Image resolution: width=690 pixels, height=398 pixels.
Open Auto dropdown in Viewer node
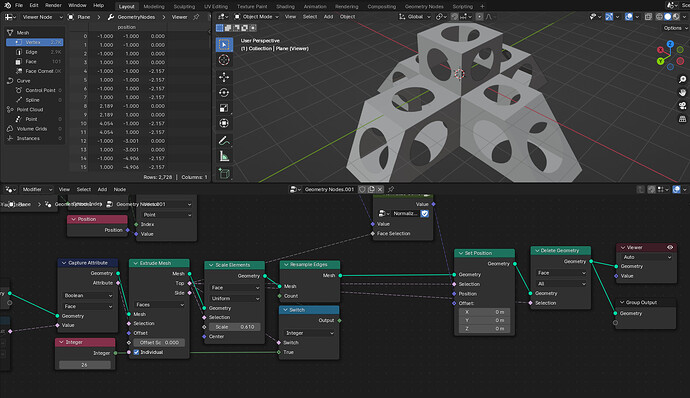click(646, 257)
